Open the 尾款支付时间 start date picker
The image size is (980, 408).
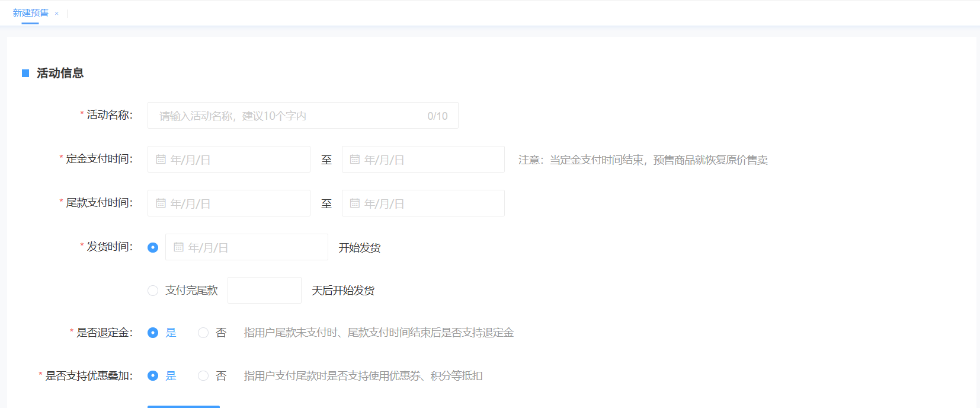[237, 203]
